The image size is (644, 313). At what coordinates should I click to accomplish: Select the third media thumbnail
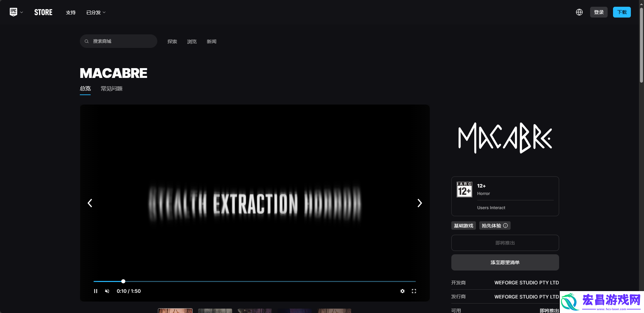(255, 311)
